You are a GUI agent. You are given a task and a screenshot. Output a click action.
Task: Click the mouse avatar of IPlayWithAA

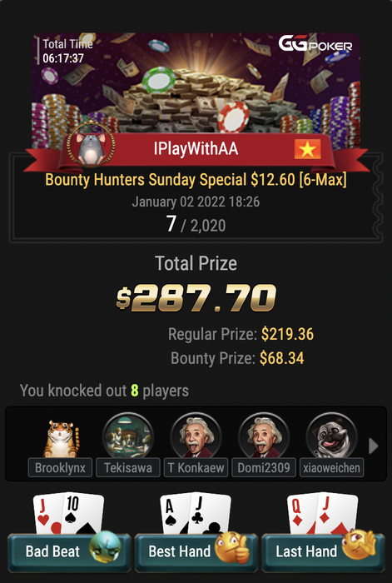(91, 144)
